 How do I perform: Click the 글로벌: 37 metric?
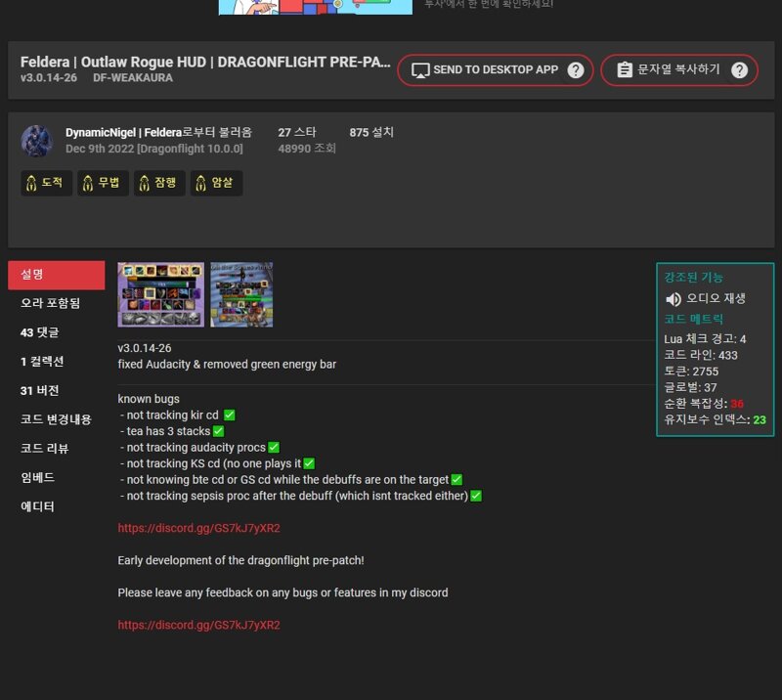690,388
